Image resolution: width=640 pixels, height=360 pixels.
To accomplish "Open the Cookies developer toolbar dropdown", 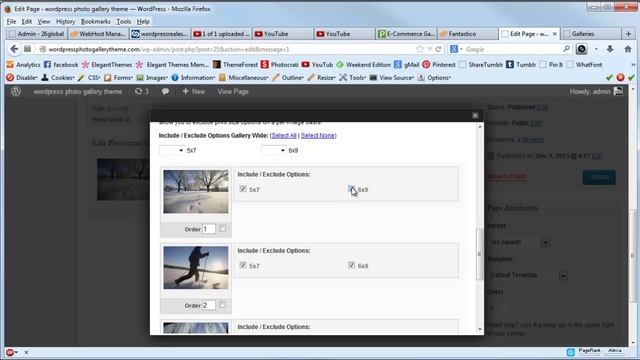I will (x=58, y=78).
